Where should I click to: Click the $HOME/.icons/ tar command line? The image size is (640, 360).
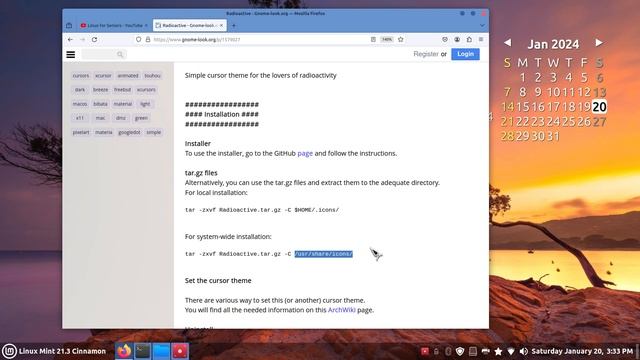pyautogui.click(x=262, y=210)
